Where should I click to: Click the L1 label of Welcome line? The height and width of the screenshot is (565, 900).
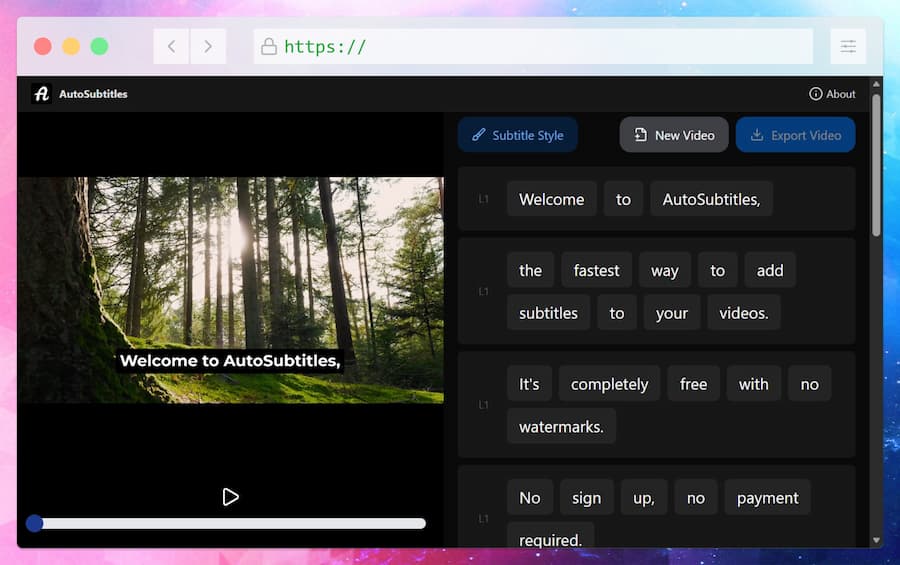click(483, 199)
